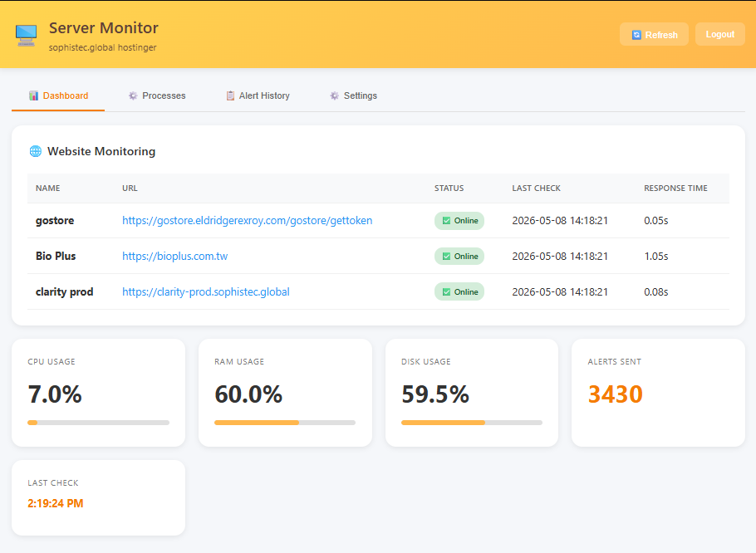Click the DISK USAGE label

coord(425,362)
